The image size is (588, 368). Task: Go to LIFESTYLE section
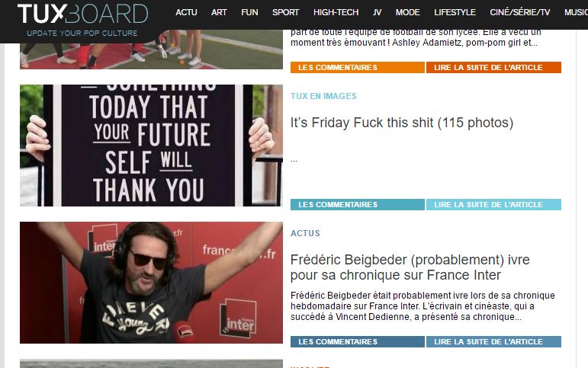[x=455, y=12]
